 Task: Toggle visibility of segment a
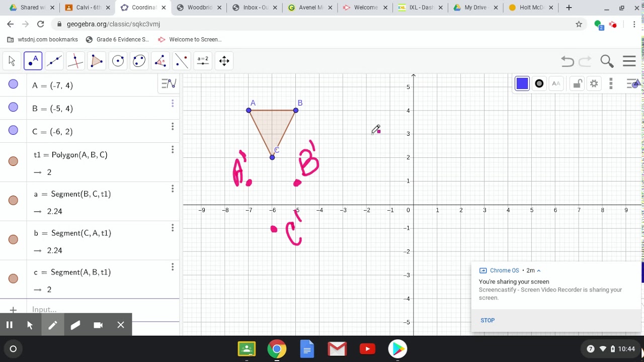point(14,201)
